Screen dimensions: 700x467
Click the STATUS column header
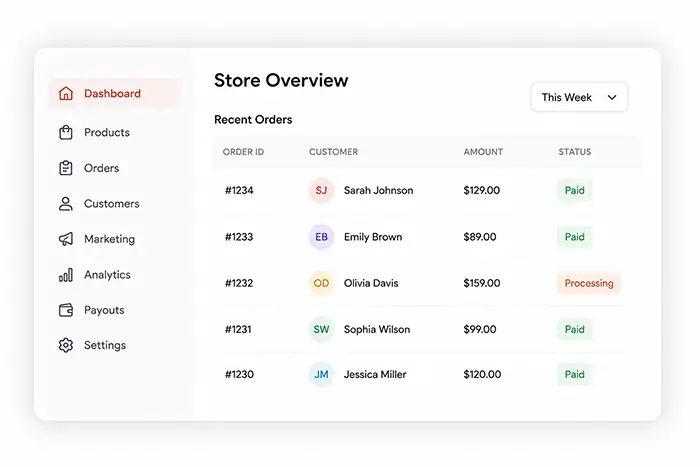tap(575, 152)
